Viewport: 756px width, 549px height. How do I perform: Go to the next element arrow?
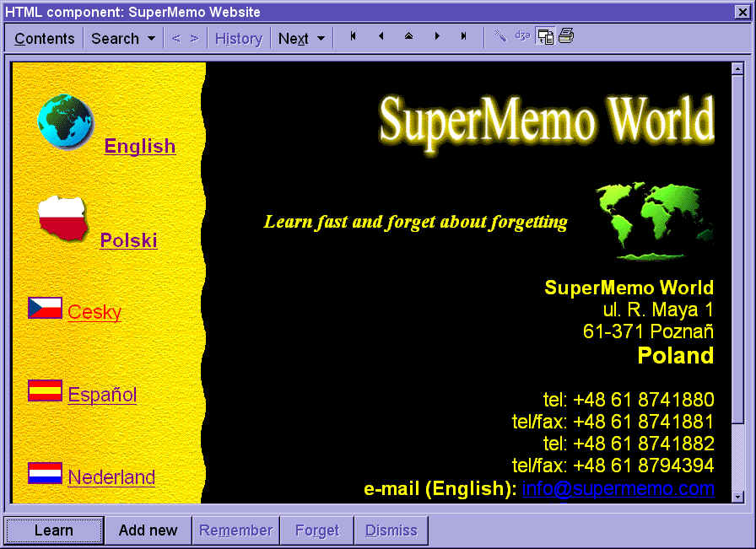coord(437,36)
